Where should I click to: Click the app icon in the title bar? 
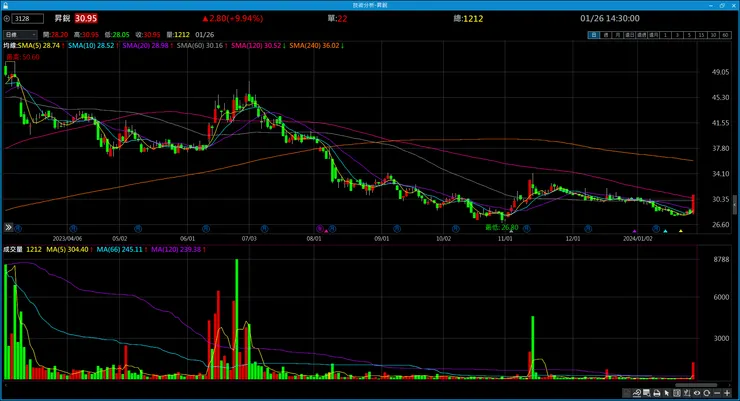point(5,5)
